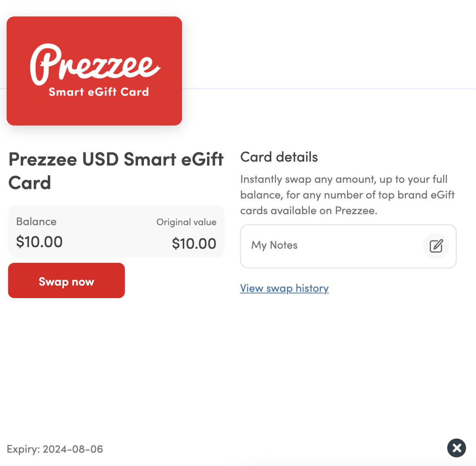Image resolution: width=476 pixels, height=466 pixels.
Task: Click the grey balance summary panel
Action: coord(116,231)
